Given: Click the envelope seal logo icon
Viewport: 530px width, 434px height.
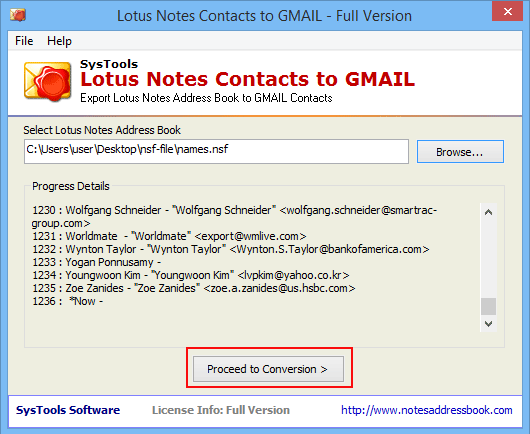Looking at the screenshot, I should (x=48, y=81).
